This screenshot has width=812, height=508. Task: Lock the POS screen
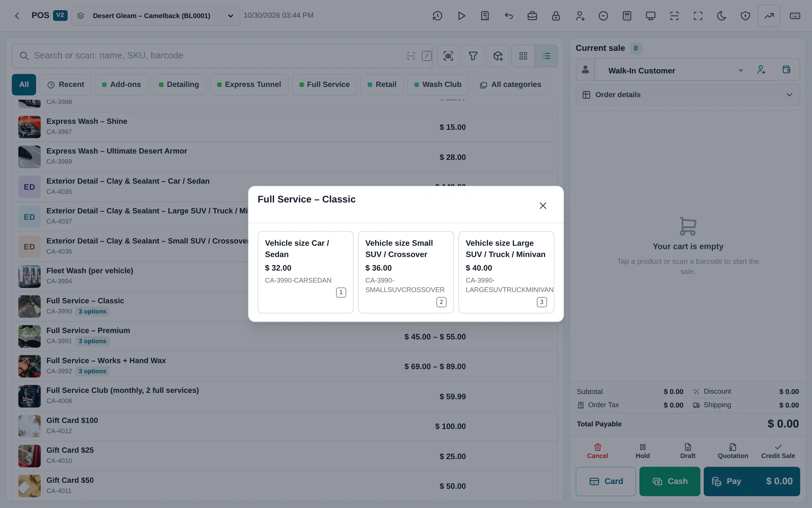click(x=556, y=16)
